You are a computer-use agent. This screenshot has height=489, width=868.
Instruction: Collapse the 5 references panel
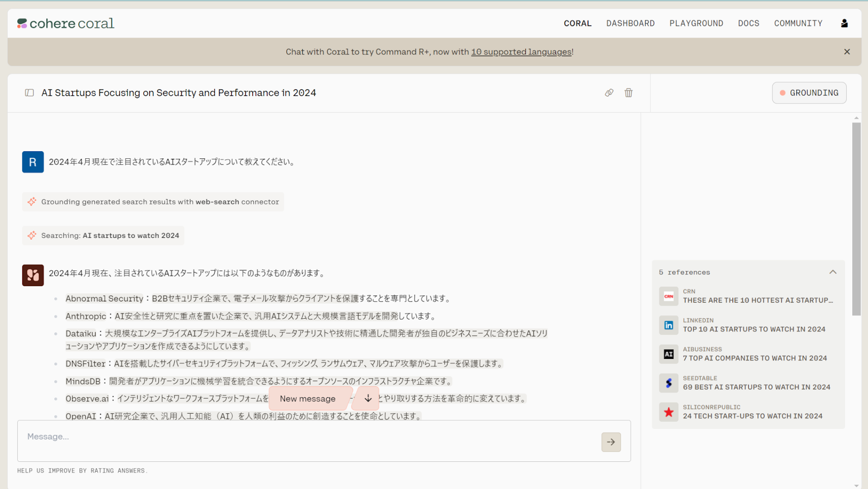click(x=833, y=272)
